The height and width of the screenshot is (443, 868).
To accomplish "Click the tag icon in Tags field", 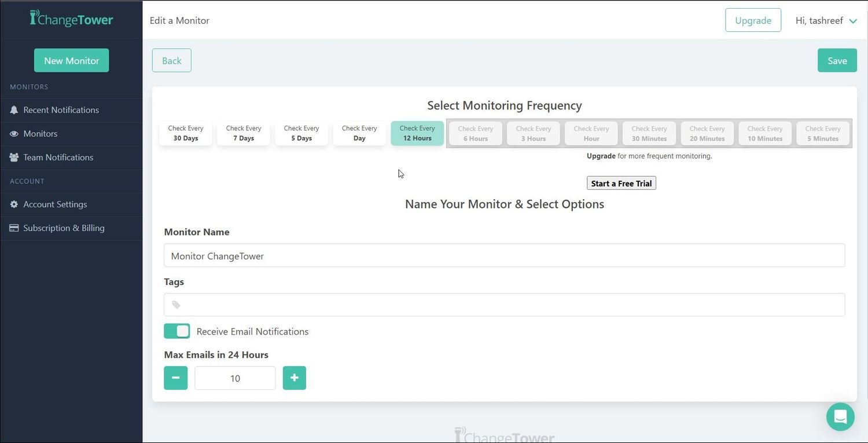I will pyautogui.click(x=176, y=305).
